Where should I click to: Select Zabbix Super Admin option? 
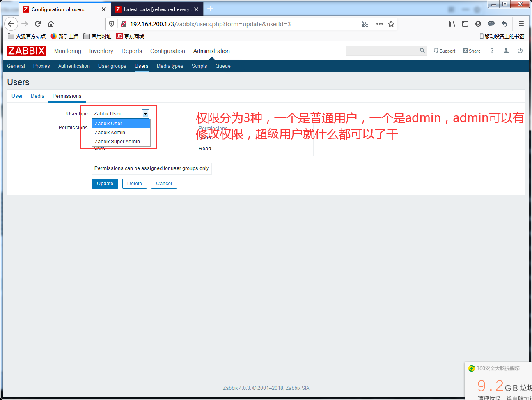click(122, 142)
